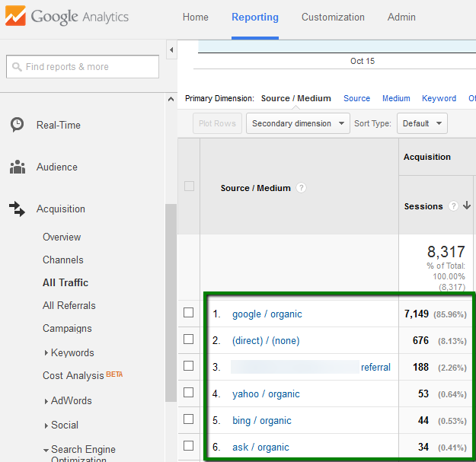Click the Acquisition column group header

point(427,157)
